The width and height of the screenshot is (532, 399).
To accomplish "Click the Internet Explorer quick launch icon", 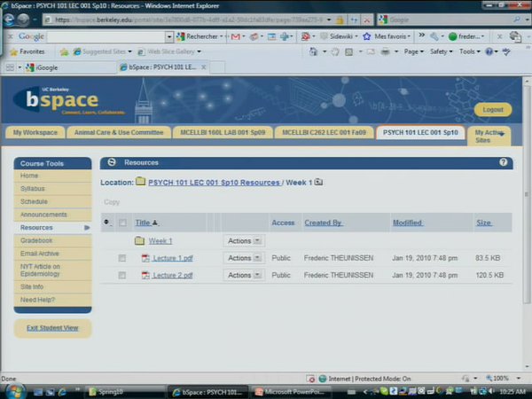I will [62, 392].
